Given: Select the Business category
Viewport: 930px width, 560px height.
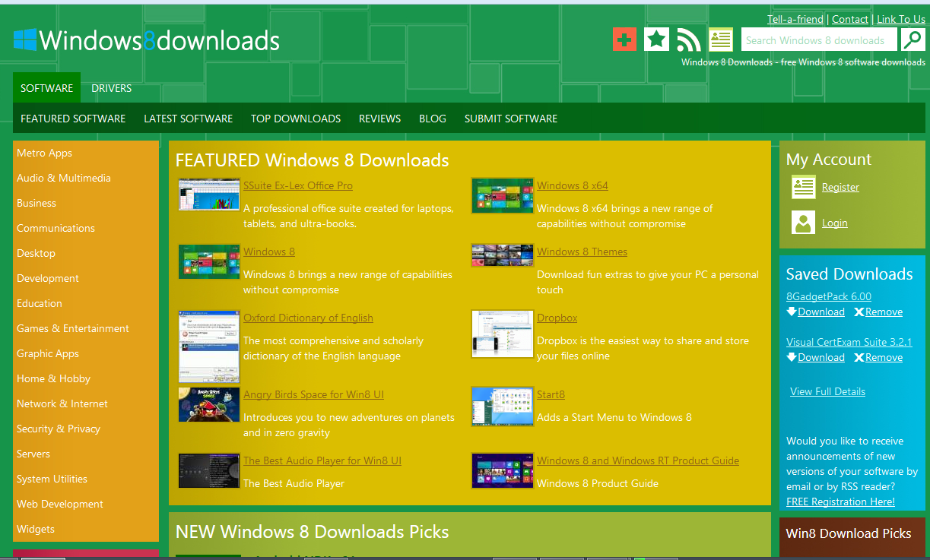Looking at the screenshot, I should click(37, 203).
